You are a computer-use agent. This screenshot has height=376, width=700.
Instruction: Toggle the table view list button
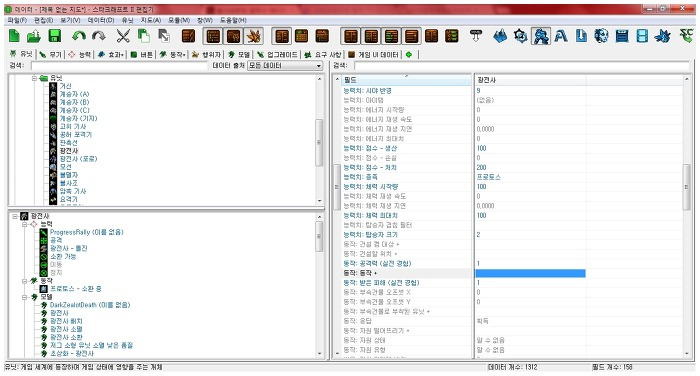click(x=213, y=36)
